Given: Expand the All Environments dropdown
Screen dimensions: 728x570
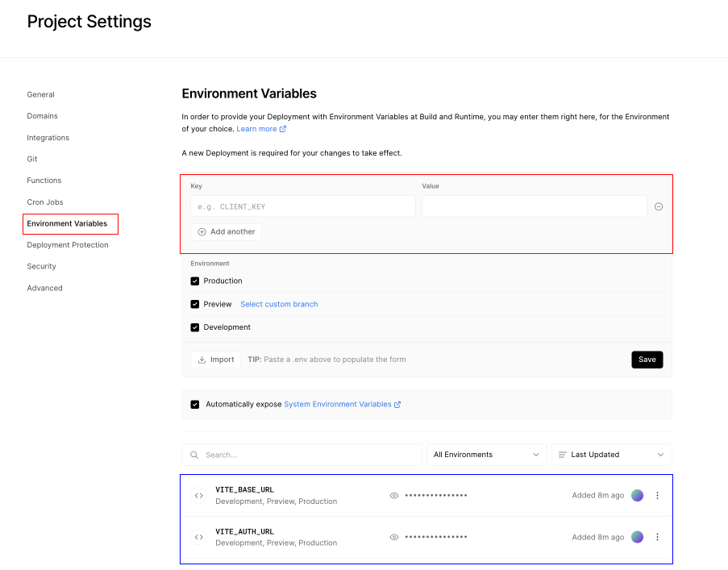Looking at the screenshot, I should pyautogui.click(x=486, y=455).
